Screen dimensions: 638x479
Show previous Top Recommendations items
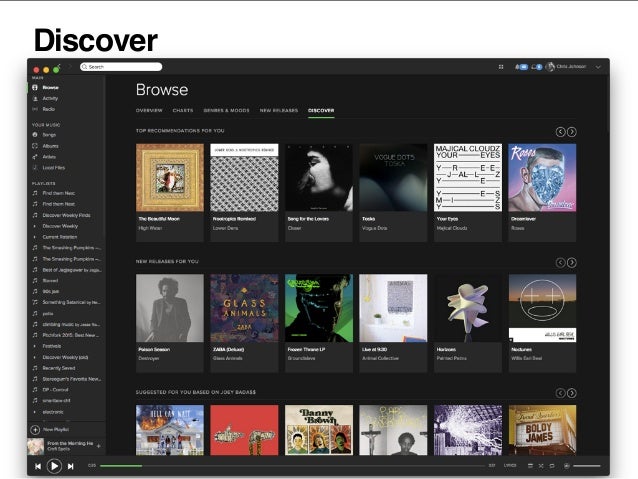pyautogui.click(x=560, y=132)
